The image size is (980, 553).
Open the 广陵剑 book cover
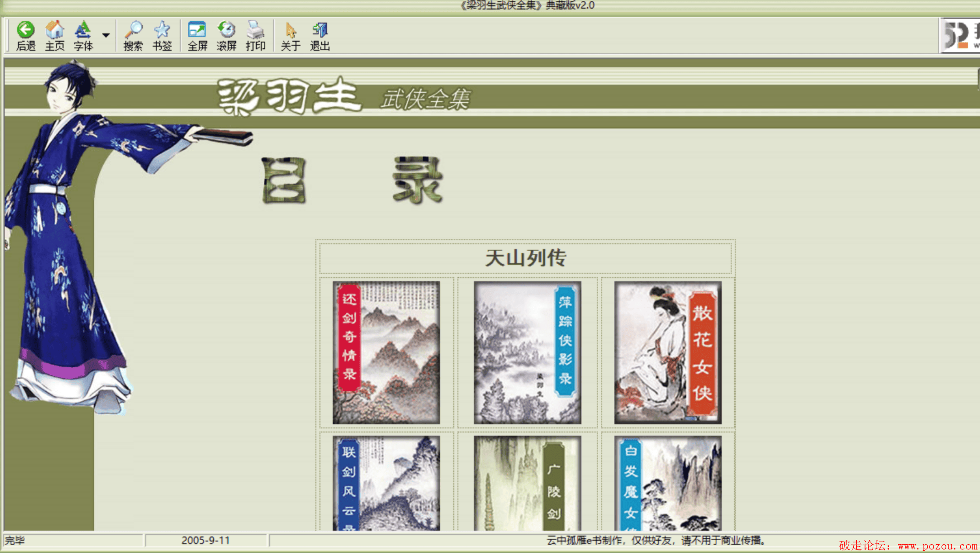pos(528,483)
